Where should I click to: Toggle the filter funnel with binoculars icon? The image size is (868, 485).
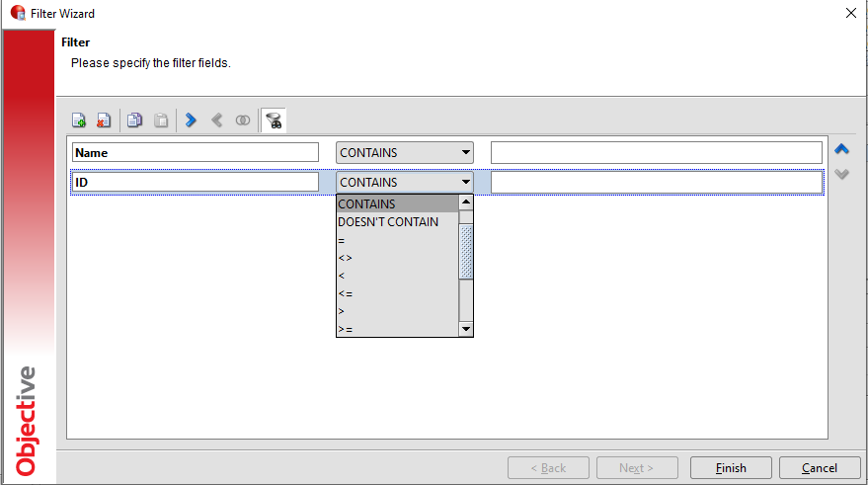(274, 121)
